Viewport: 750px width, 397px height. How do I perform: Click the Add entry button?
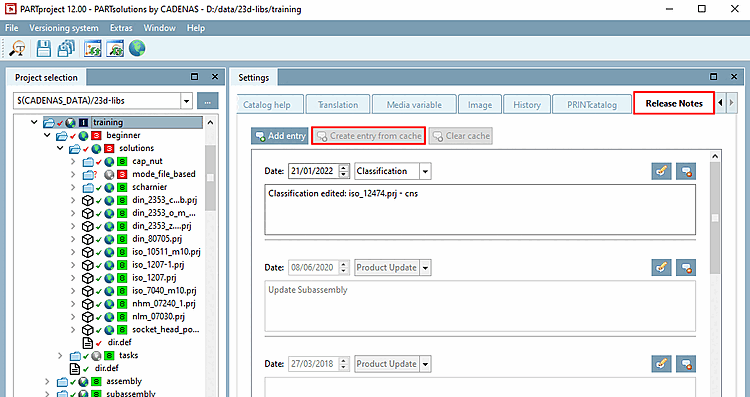(280, 136)
